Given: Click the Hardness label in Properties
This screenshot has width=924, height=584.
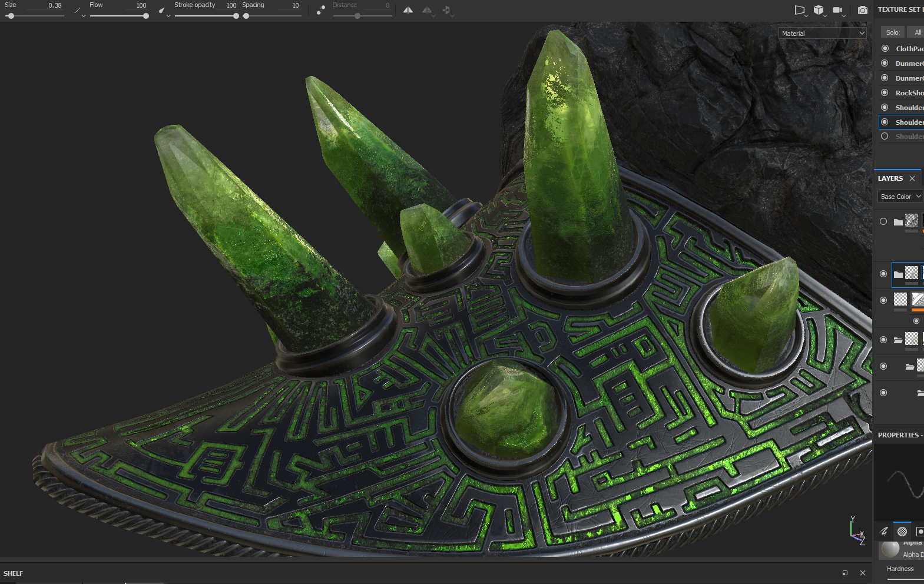Looking at the screenshot, I should click(900, 569).
